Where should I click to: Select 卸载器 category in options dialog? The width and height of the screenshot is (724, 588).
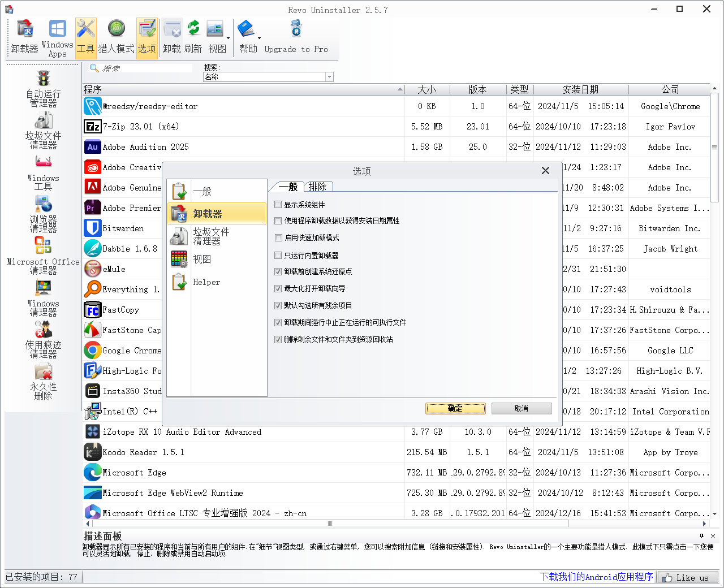pyautogui.click(x=217, y=214)
